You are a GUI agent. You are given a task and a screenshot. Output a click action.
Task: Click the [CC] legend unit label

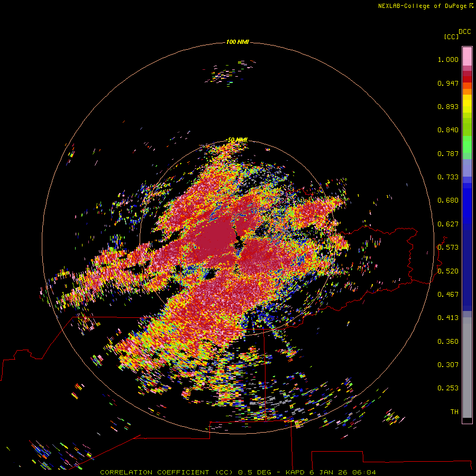[451, 36]
